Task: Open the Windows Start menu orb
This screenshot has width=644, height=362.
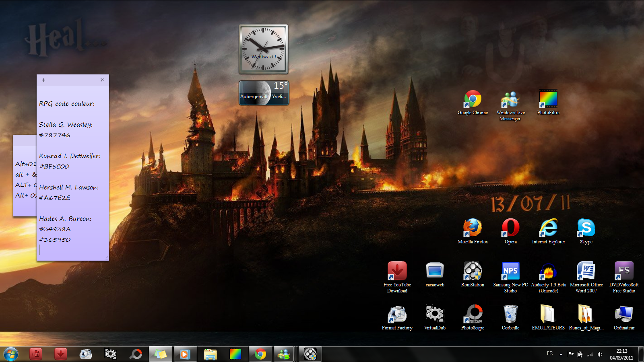Action: coord(11,354)
